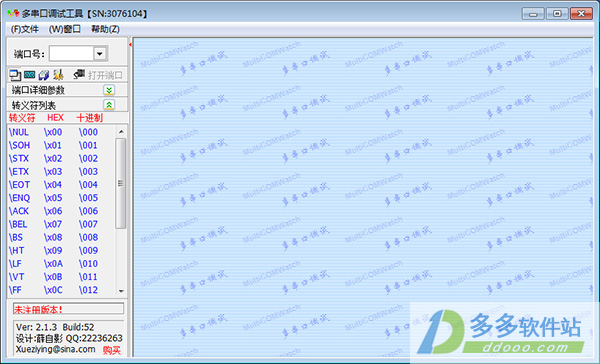Collapse the 转义符列表 section

109,105
